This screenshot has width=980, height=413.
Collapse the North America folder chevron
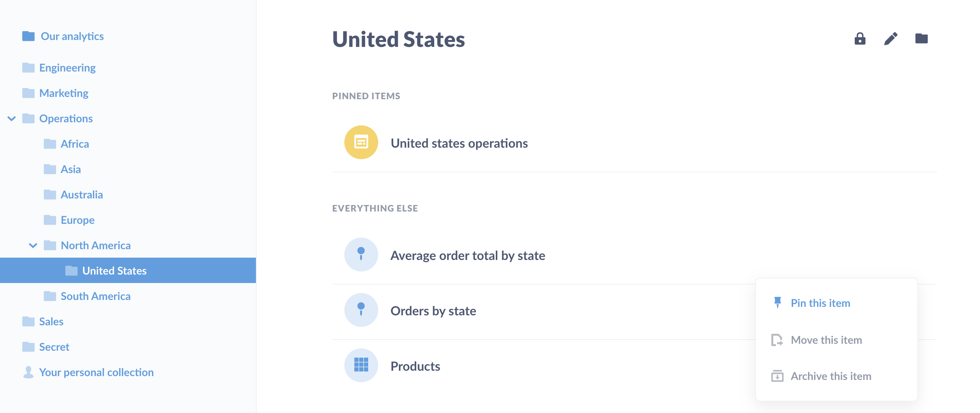tap(33, 245)
